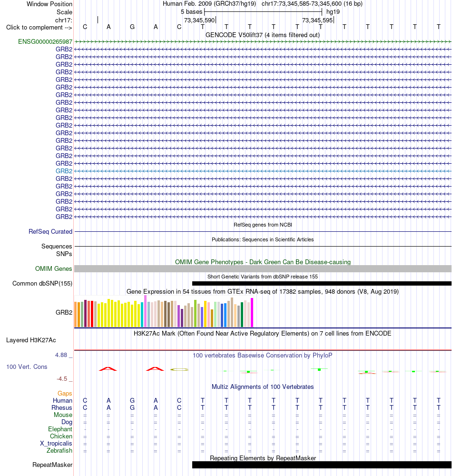Click the light-blue highlighted GRB2 label
Viewport: 452px width, 476px height.
64,171
